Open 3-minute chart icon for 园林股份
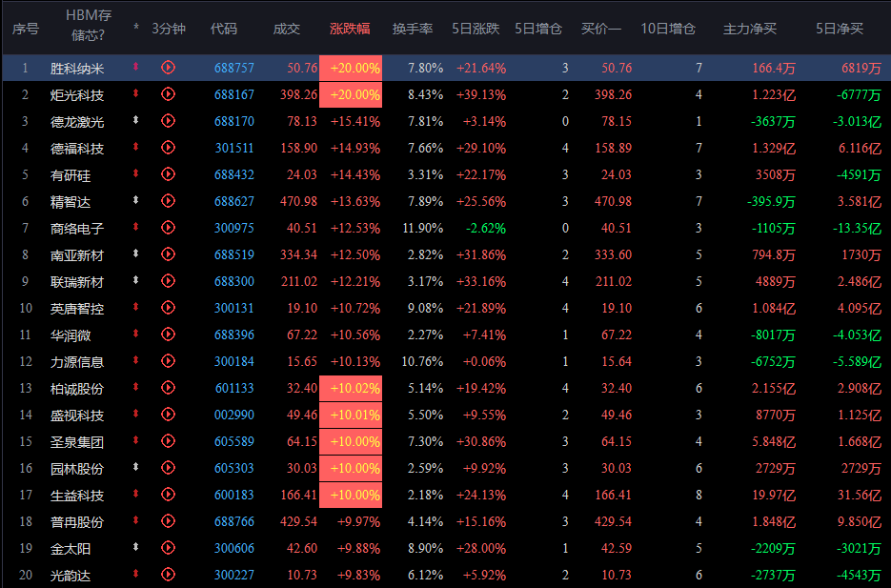Image resolution: width=891 pixels, height=588 pixels. click(169, 468)
